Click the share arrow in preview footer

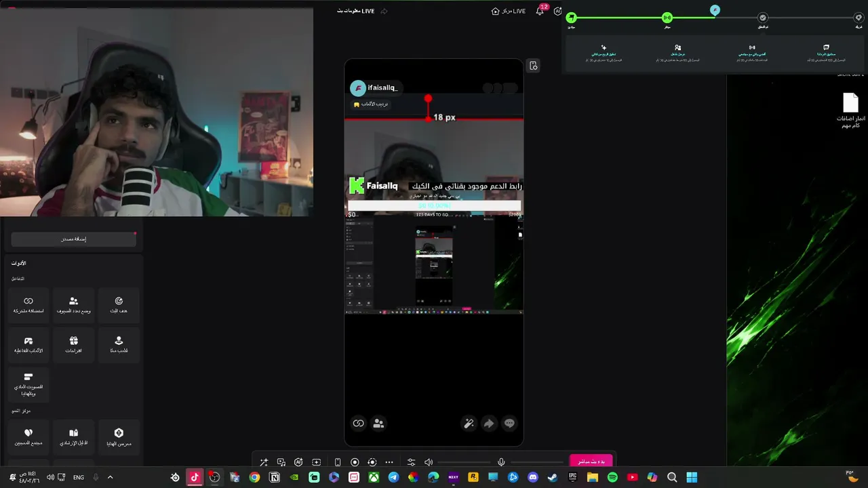coord(489,424)
